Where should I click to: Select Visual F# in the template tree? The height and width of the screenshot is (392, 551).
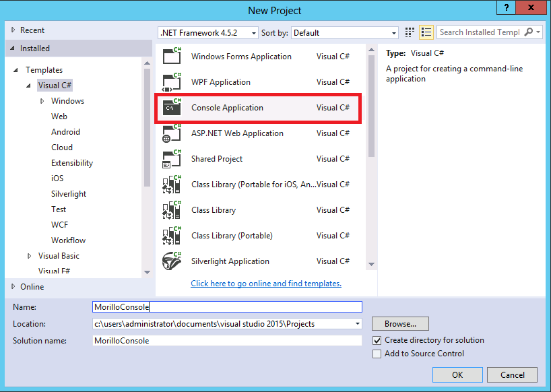54,271
